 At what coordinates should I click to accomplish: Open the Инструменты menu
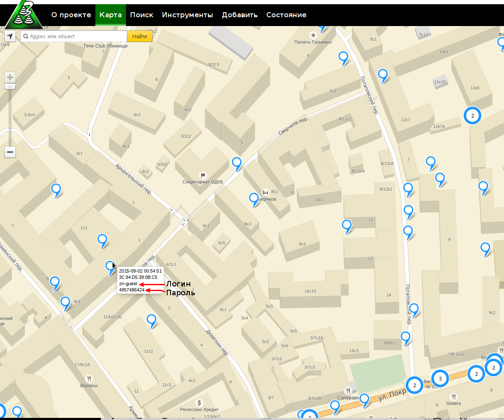[x=187, y=15]
